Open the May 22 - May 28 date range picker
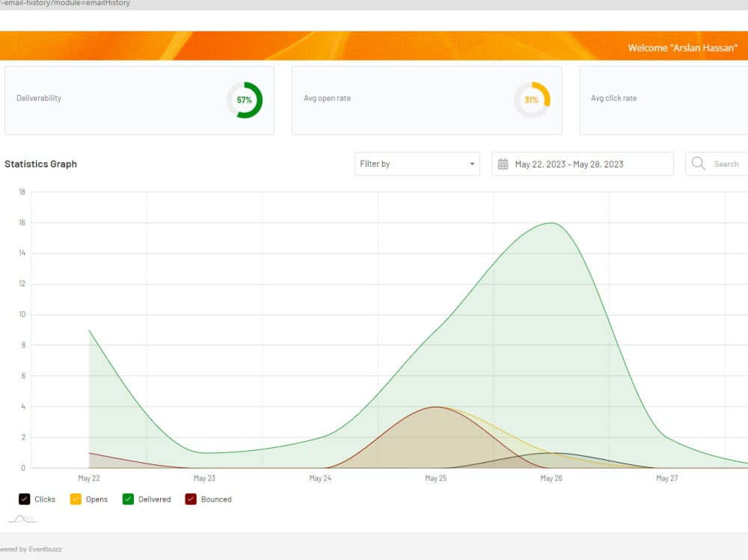The width and height of the screenshot is (748, 560). pos(582,164)
